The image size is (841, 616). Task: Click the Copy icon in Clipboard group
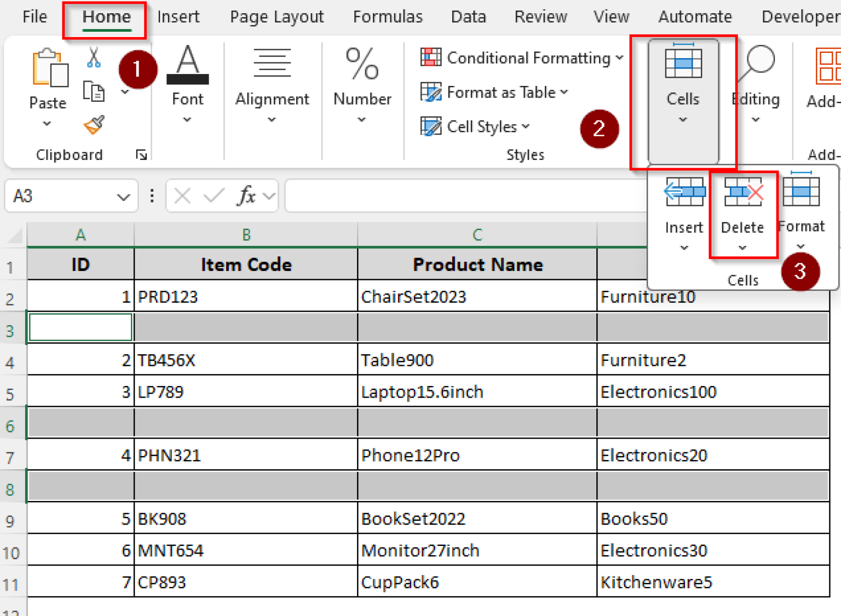click(94, 92)
